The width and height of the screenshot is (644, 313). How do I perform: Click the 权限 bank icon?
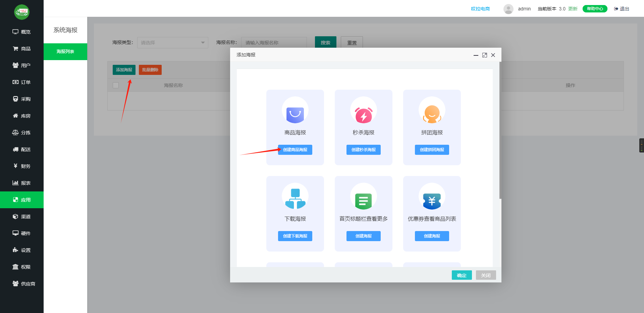coord(15,267)
